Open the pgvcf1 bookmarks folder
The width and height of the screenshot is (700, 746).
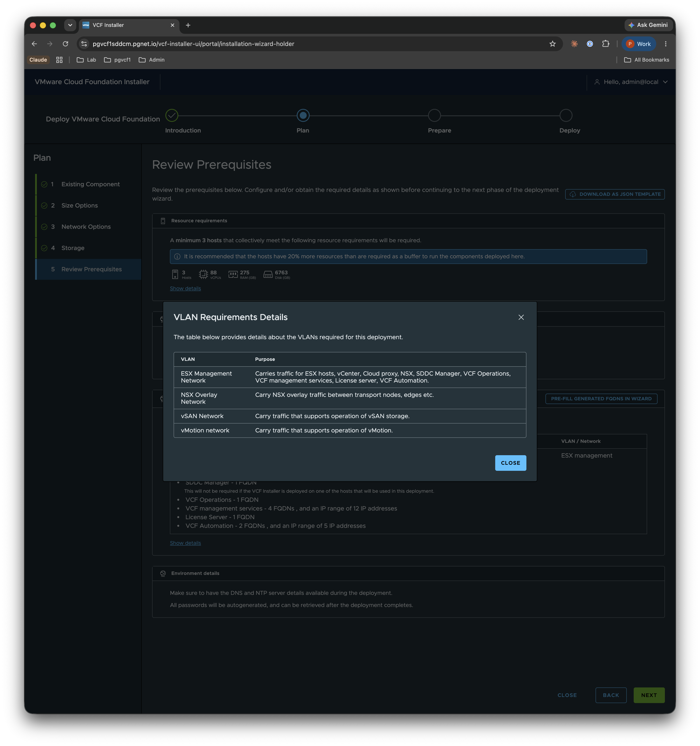point(117,60)
